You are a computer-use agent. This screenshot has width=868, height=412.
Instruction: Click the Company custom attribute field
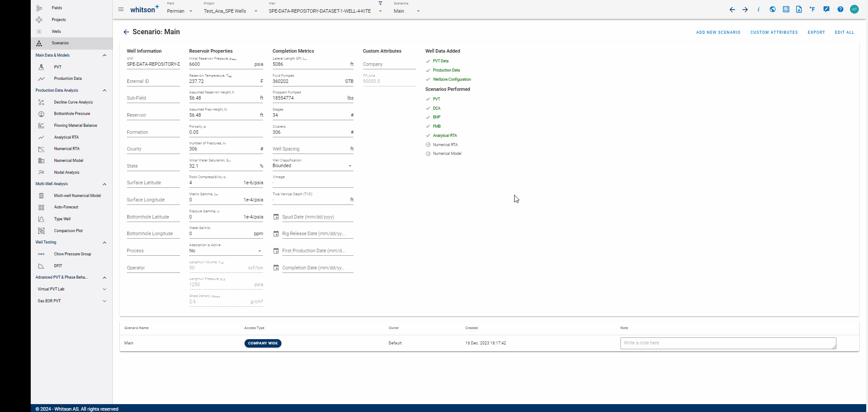click(389, 64)
